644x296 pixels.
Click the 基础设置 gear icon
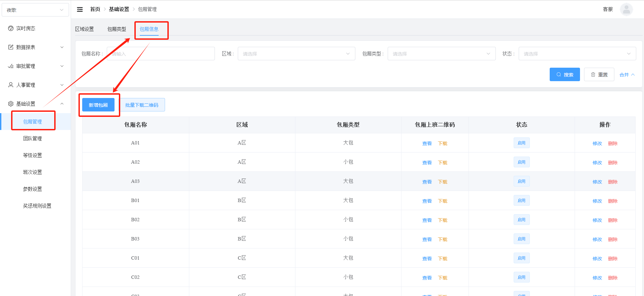pyautogui.click(x=11, y=104)
